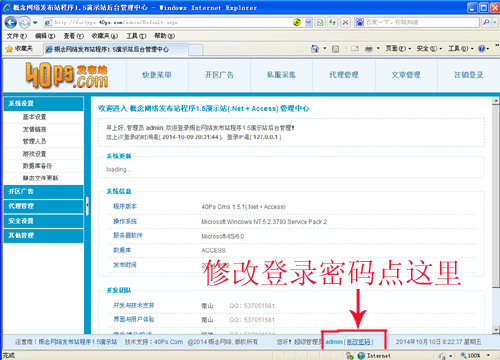The width and height of the screenshot is (500, 360).
Task: Open the address bar history dropdown
Action: pyautogui.click(x=308, y=23)
